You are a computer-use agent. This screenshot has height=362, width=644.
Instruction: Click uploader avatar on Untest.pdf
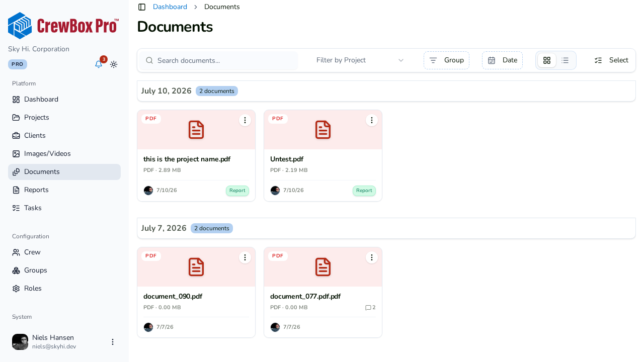(275, 191)
